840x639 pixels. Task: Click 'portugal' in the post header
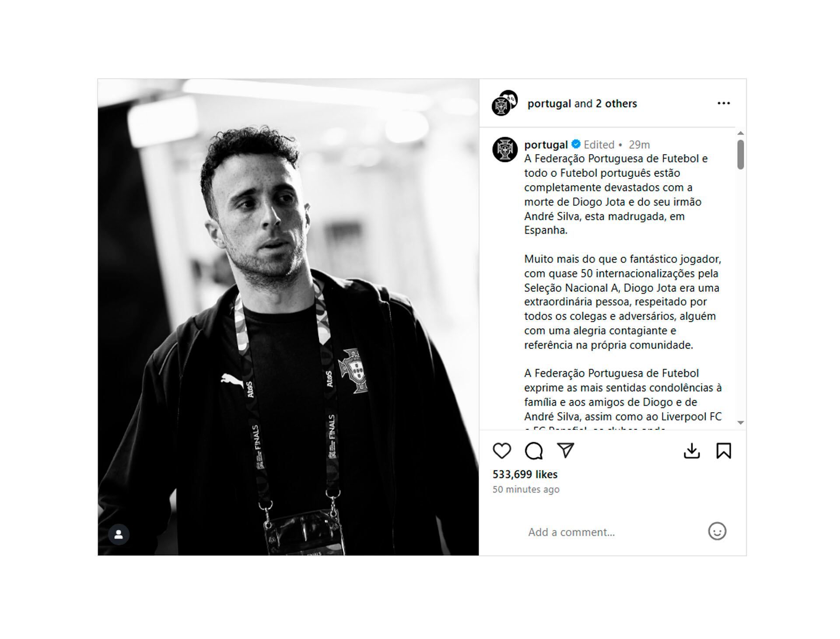pos(549,104)
